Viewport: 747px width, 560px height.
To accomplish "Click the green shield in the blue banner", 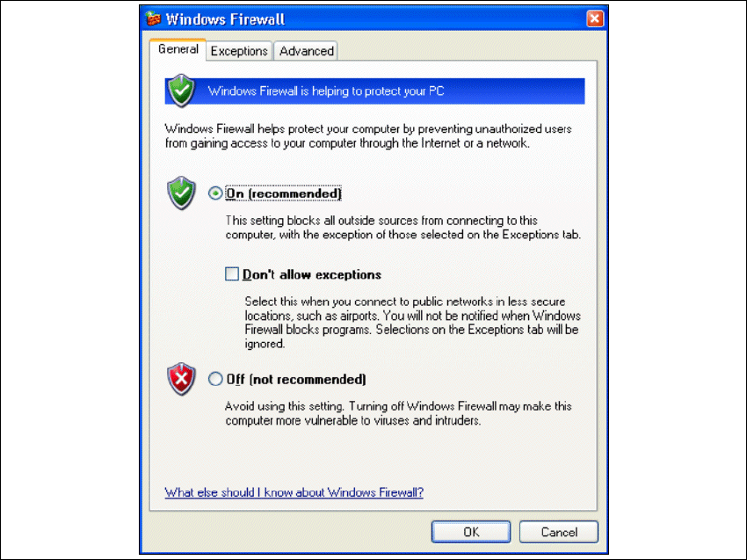I will click(181, 90).
